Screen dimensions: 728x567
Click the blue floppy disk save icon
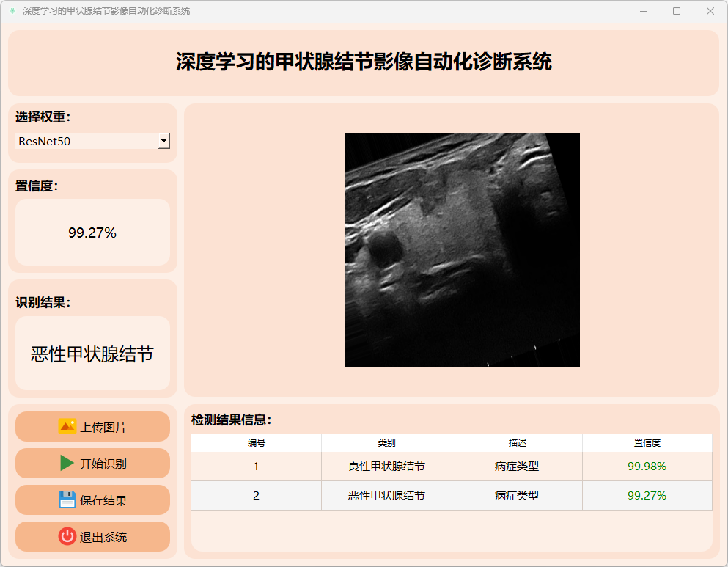tap(67, 500)
